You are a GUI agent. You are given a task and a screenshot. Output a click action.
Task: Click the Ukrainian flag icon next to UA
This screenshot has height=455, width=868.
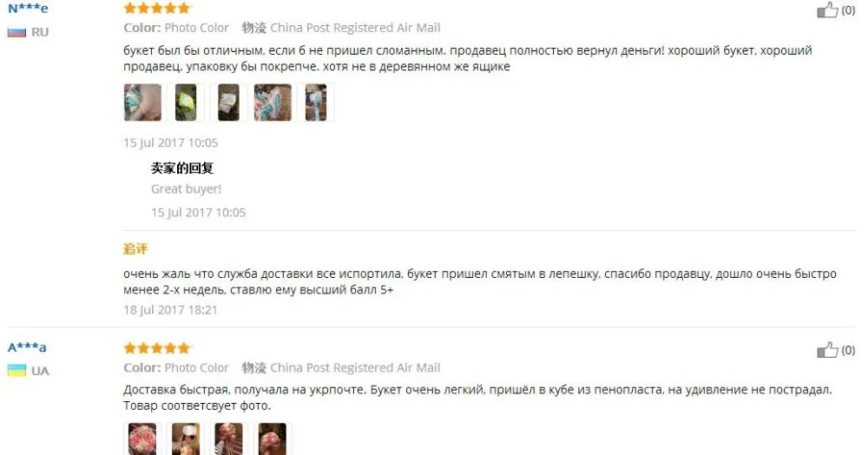pos(16,371)
